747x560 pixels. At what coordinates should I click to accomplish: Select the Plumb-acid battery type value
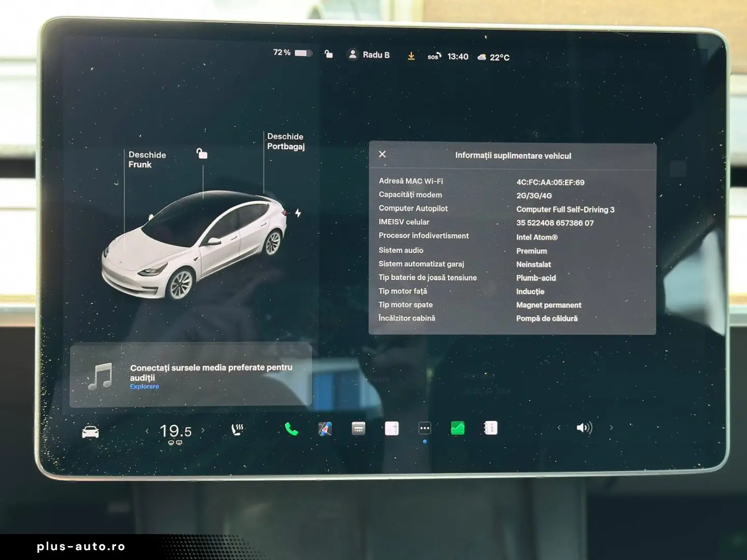[536, 278]
